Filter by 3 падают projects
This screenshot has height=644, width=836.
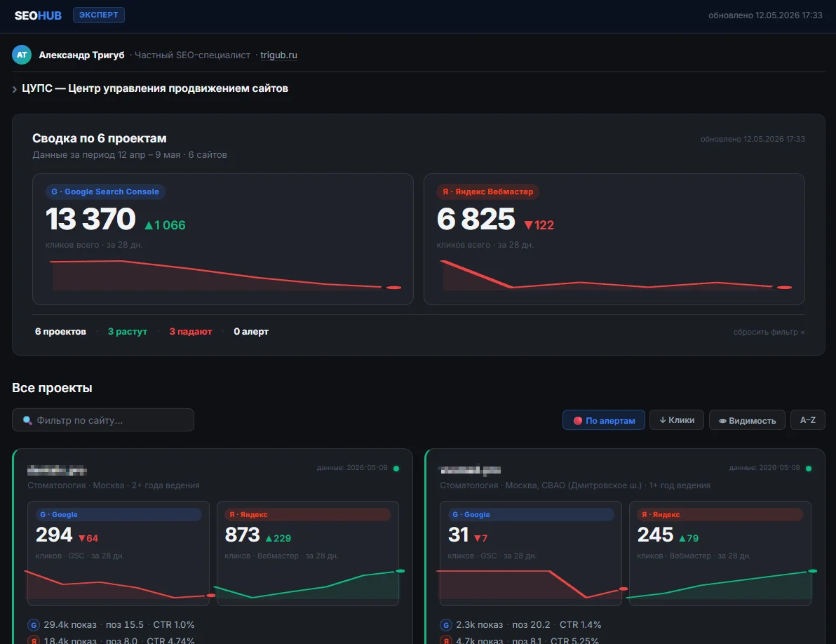click(x=190, y=332)
